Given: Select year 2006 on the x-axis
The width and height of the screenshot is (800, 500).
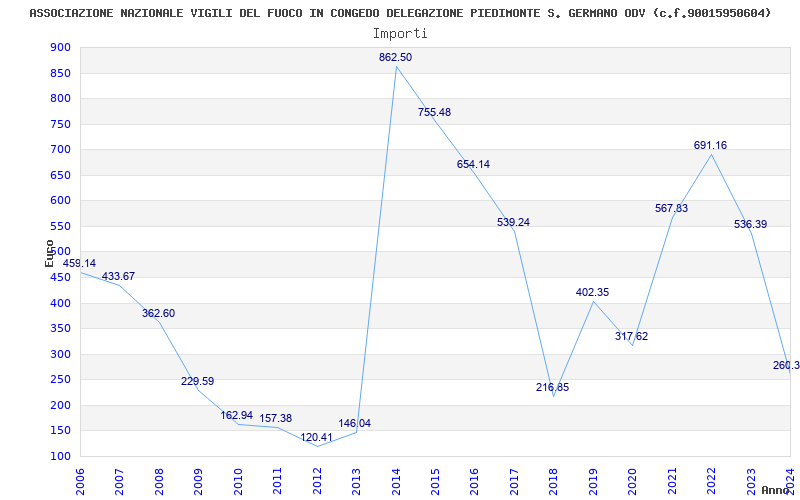Looking at the screenshot, I should [80, 481].
